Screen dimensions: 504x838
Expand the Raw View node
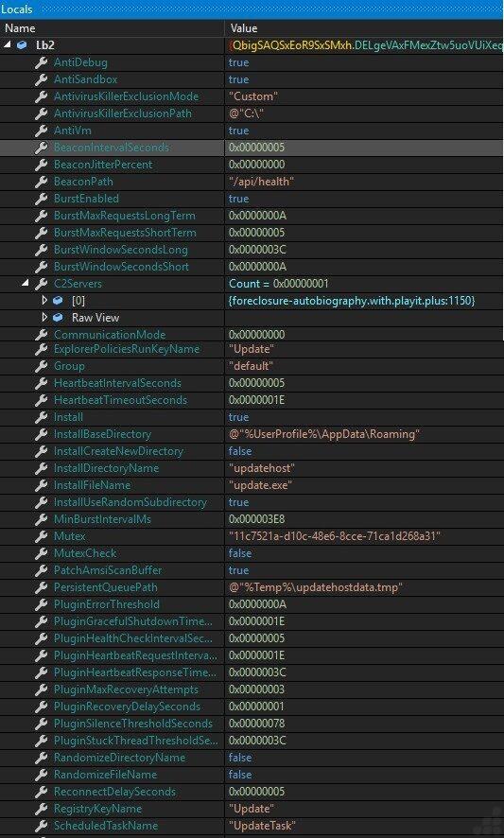coord(44,318)
